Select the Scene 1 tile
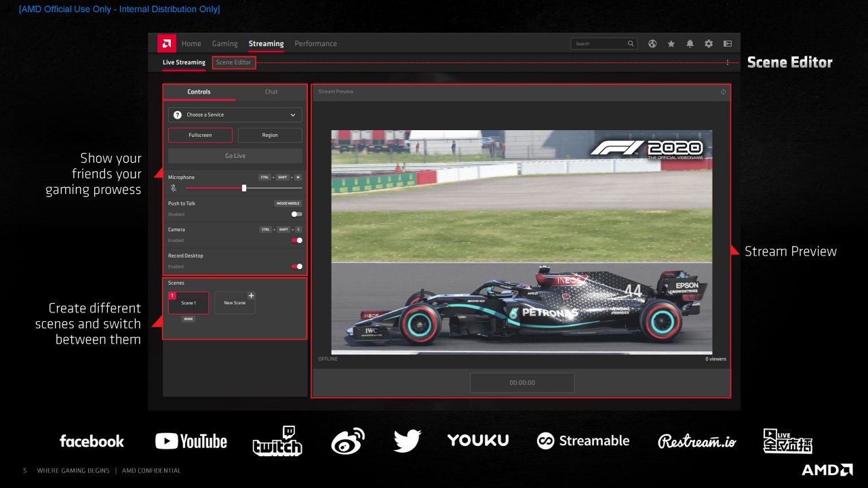This screenshot has width=868, height=488. tap(189, 303)
